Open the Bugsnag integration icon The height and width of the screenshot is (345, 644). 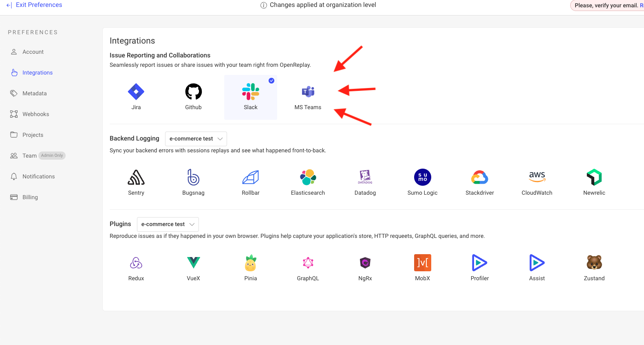pos(194,177)
